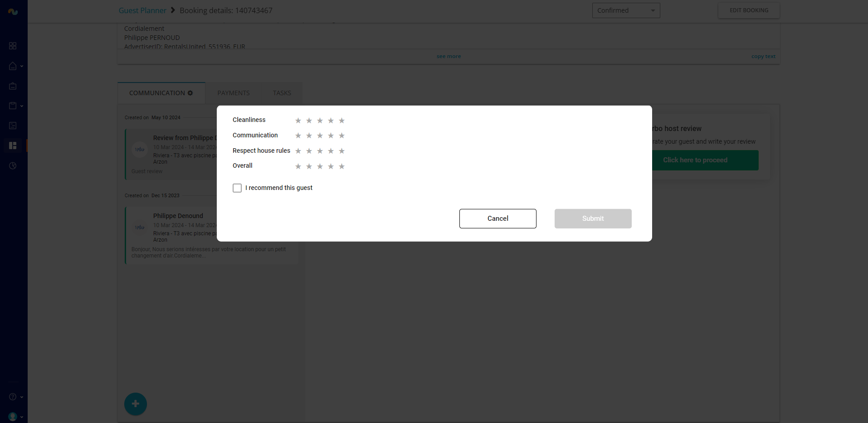Open the pie chart reports icon
Screen dimensions: 868x423
(13, 165)
